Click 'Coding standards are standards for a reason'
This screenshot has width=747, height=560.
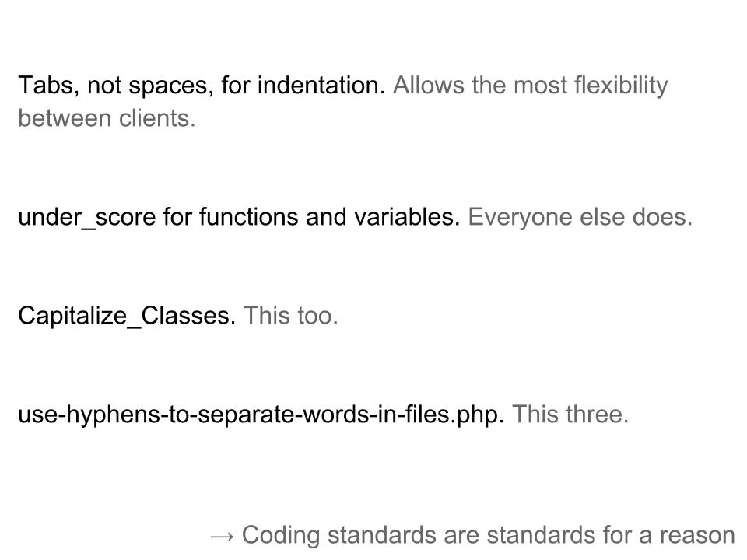(489, 535)
